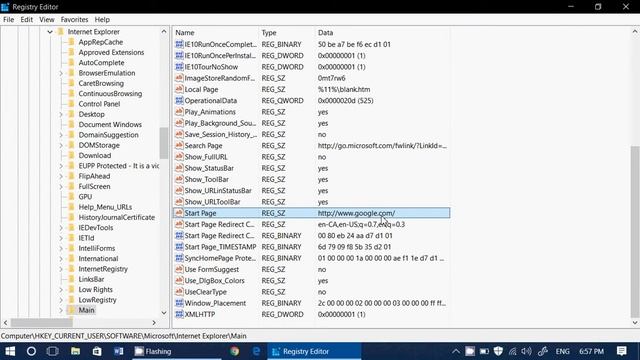
Task: Select the Play_Animations value row
Action: [311, 112]
